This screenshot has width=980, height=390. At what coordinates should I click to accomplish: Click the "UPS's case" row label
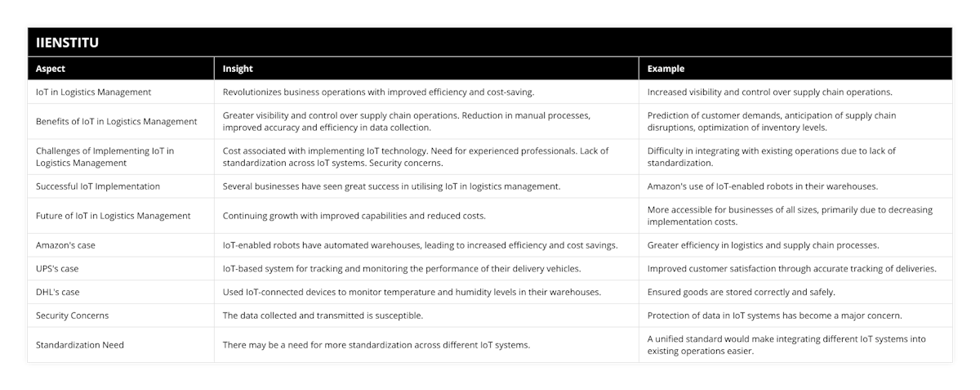(57, 269)
